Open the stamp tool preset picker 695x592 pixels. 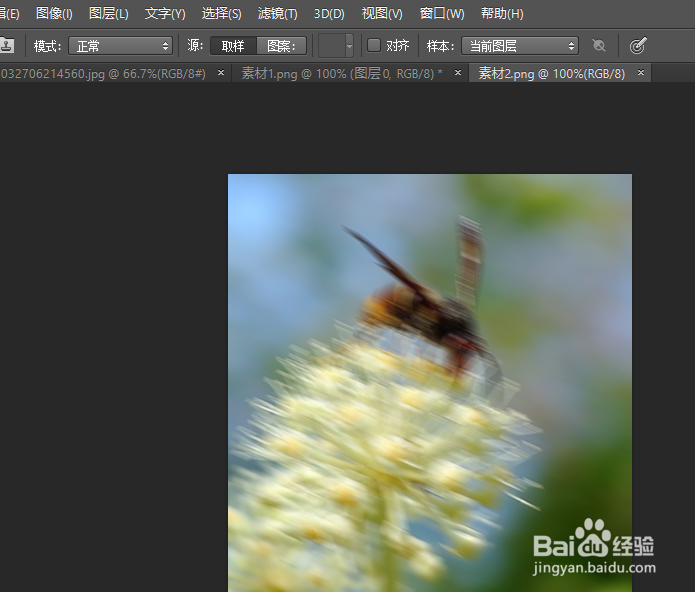8,45
